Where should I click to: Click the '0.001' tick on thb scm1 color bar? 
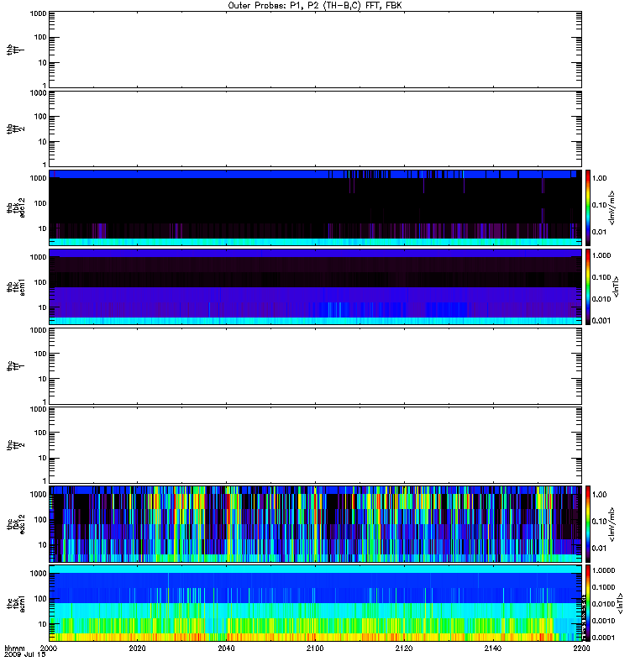(601, 321)
